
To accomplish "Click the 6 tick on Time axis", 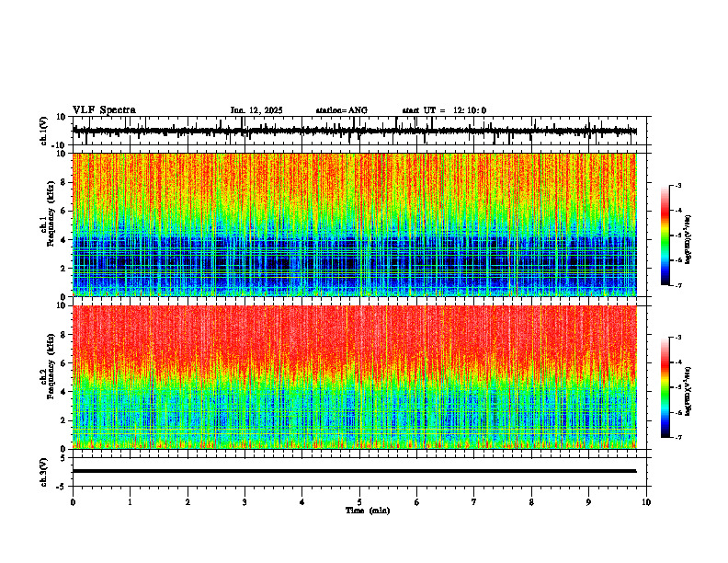I will click(417, 502).
